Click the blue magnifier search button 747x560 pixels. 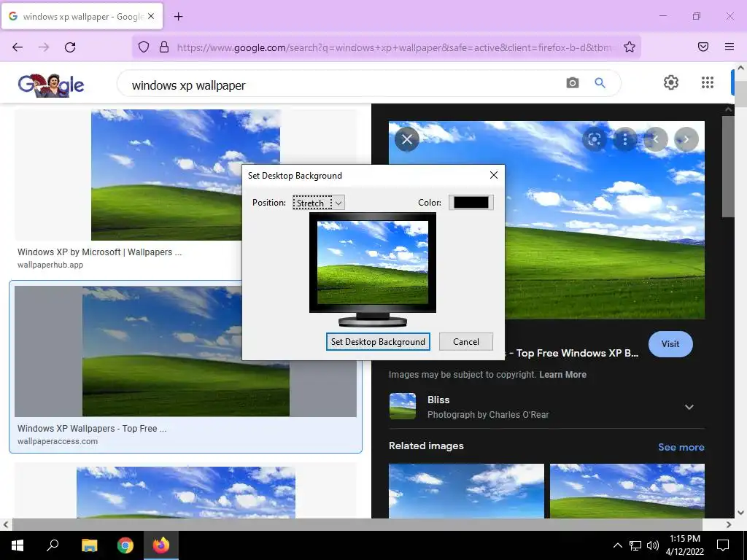[x=600, y=83]
